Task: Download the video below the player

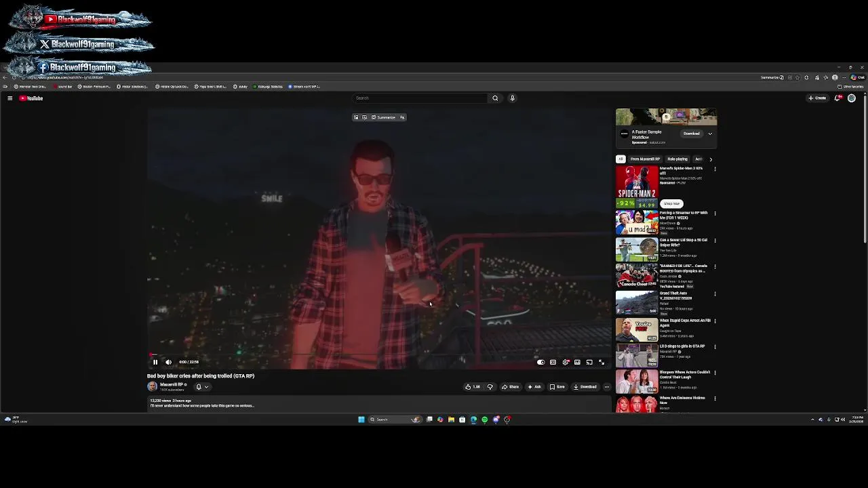Action: (x=585, y=387)
